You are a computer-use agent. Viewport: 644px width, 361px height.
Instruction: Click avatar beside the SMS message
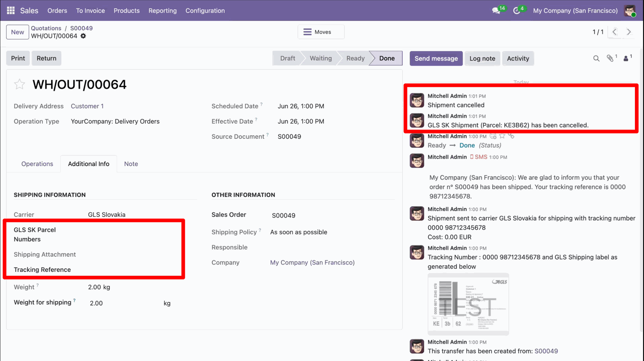tap(417, 161)
